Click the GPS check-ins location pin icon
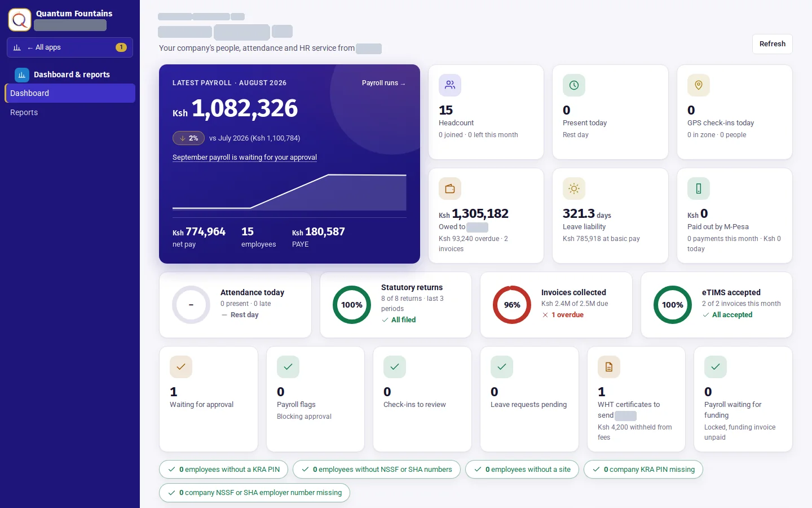 tap(699, 85)
